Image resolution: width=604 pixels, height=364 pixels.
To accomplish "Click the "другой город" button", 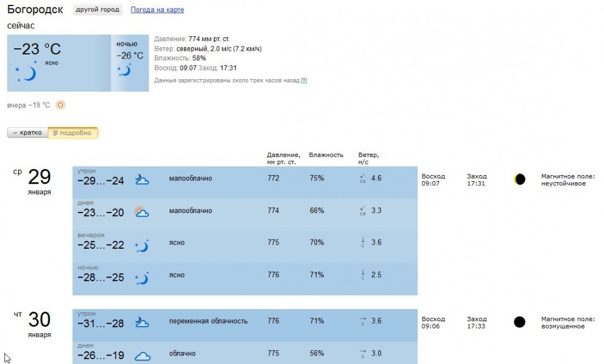I will [x=97, y=10].
